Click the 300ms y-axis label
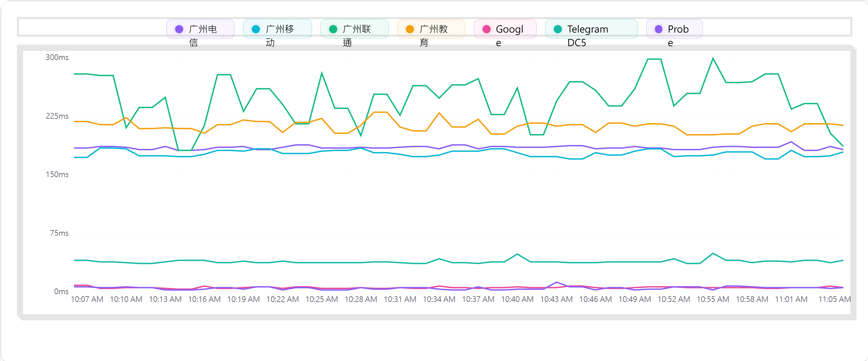This screenshot has width=868, height=361. [x=57, y=57]
